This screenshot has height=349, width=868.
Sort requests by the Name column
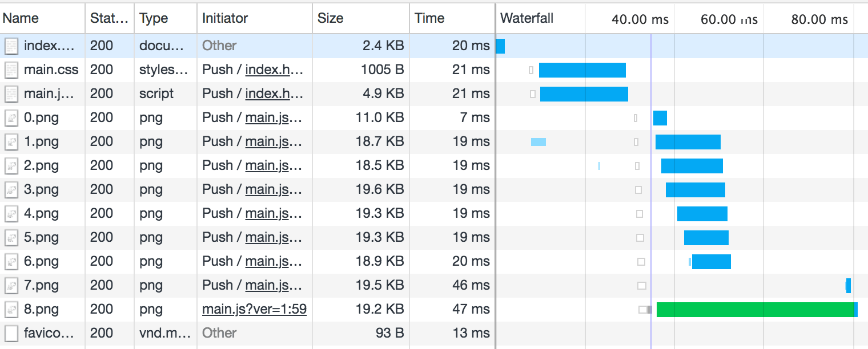[x=21, y=18]
